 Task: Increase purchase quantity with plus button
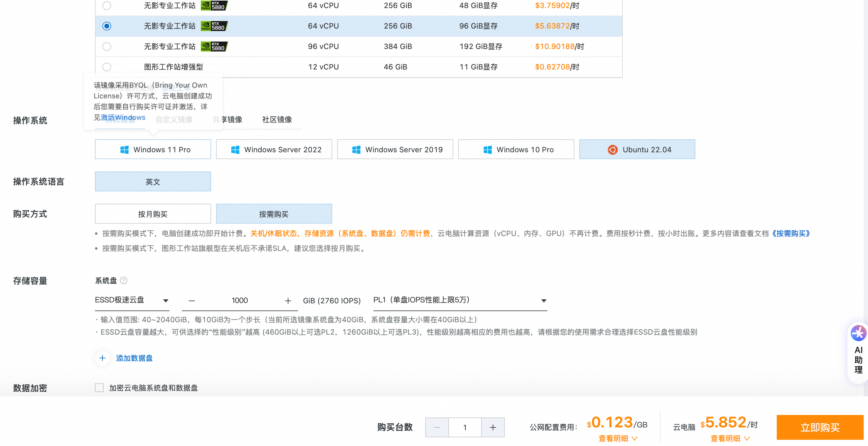tap(493, 427)
